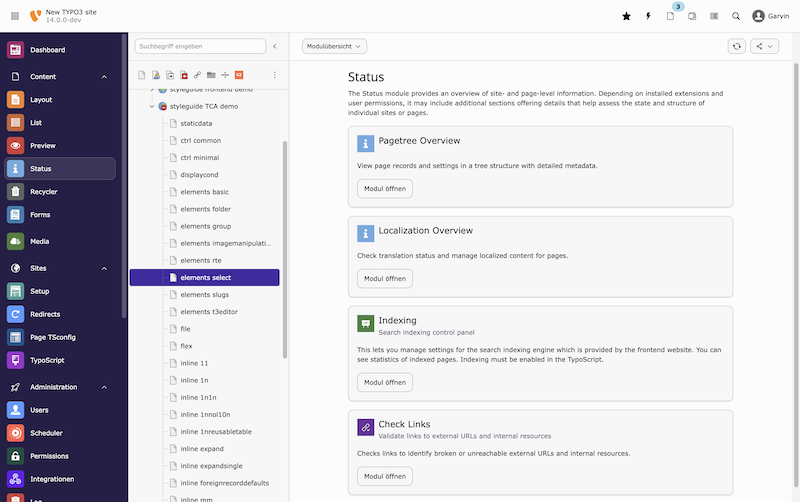Open the bookmarks star in top bar
Screen dimensions: 800x502
626,16
